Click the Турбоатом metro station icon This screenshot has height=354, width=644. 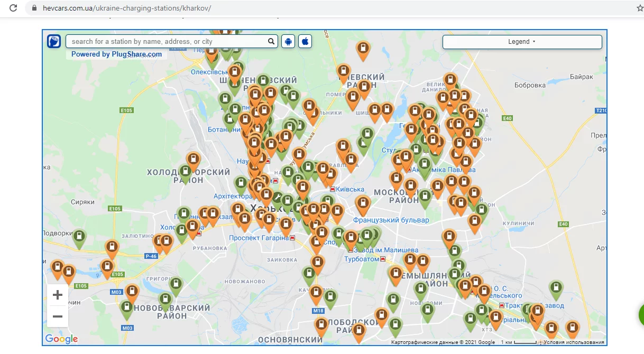click(x=383, y=259)
